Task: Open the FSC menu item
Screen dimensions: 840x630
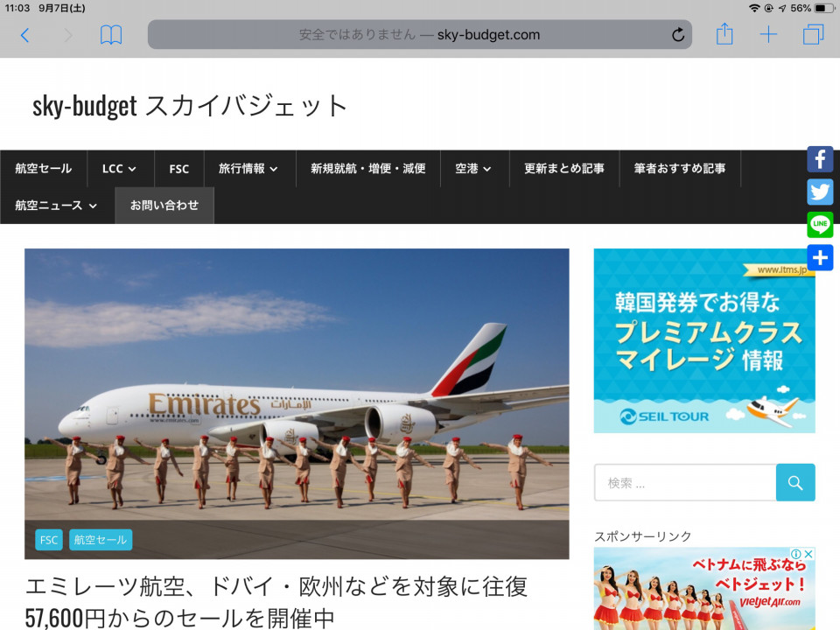Action: (178, 169)
